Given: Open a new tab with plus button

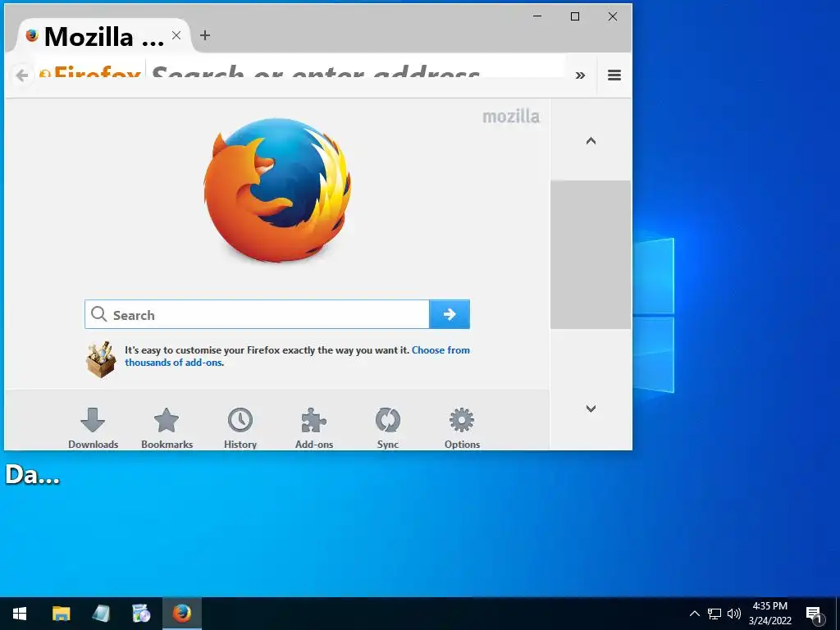Looking at the screenshot, I should pyautogui.click(x=204, y=35).
